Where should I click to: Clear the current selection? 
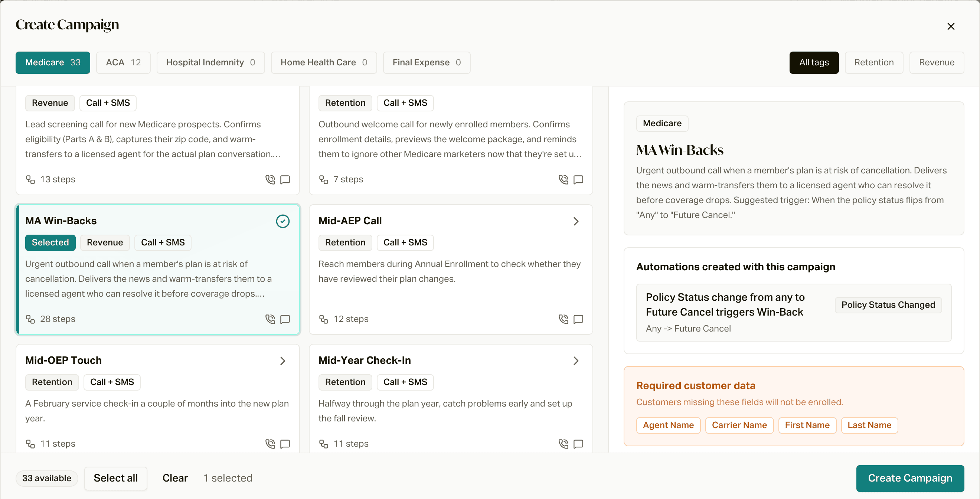point(175,478)
